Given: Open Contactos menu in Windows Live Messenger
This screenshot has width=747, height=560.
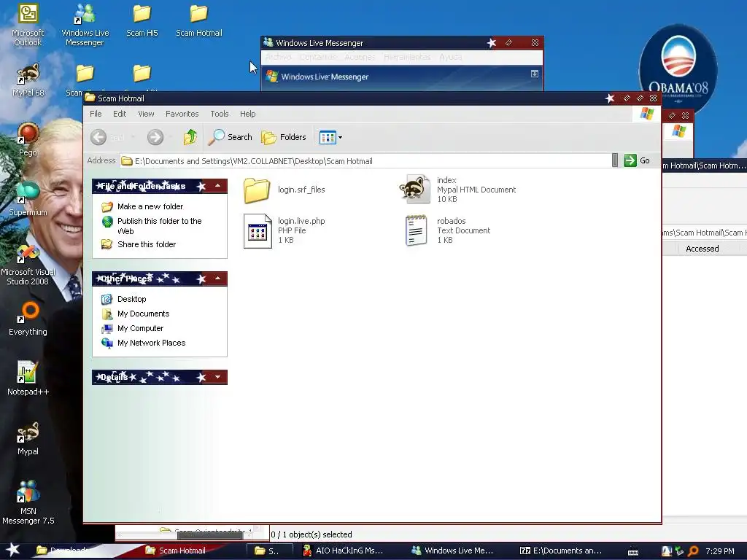Looking at the screenshot, I should coord(318,57).
